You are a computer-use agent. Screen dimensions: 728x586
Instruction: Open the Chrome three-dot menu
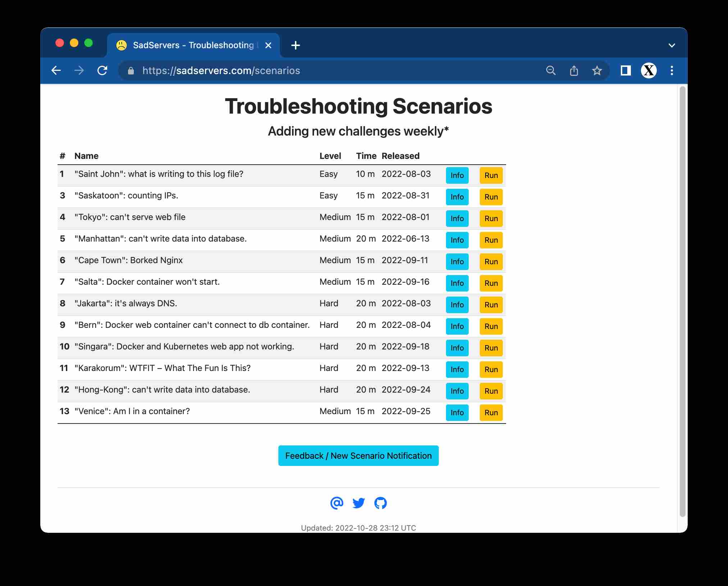pyautogui.click(x=672, y=70)
